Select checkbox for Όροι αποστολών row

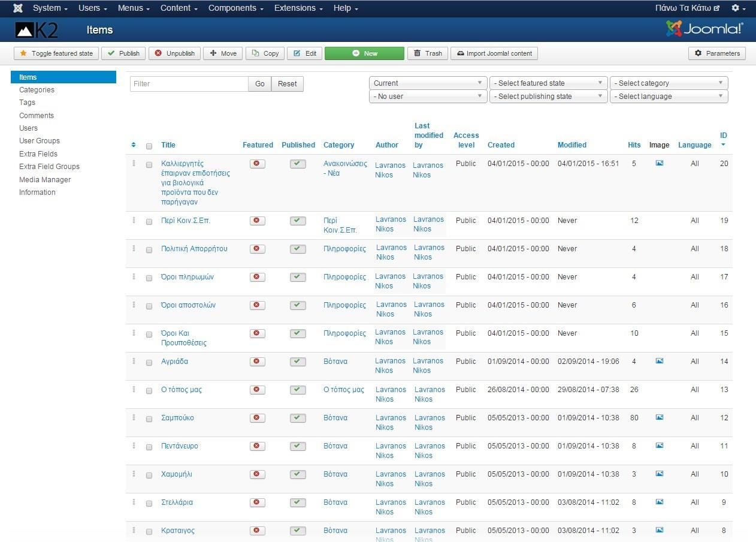pos(149,306)
